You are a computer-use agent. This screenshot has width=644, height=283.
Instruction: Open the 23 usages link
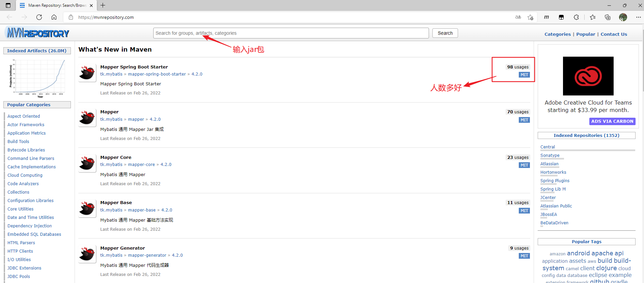click(518, 157)
